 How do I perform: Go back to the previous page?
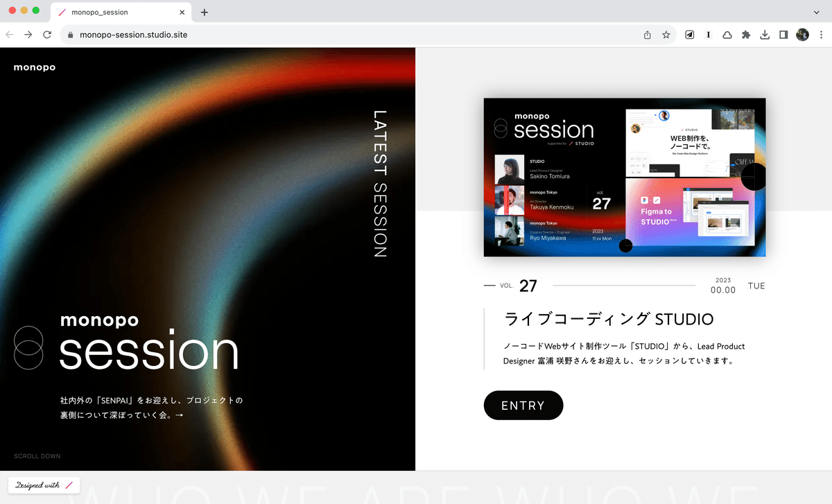pos(10,35)
